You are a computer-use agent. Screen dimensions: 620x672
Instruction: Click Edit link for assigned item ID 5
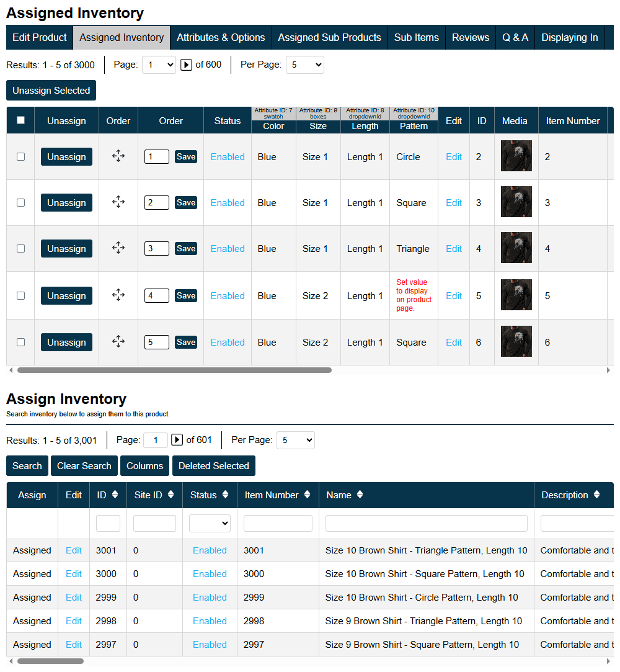coord(453,296)
